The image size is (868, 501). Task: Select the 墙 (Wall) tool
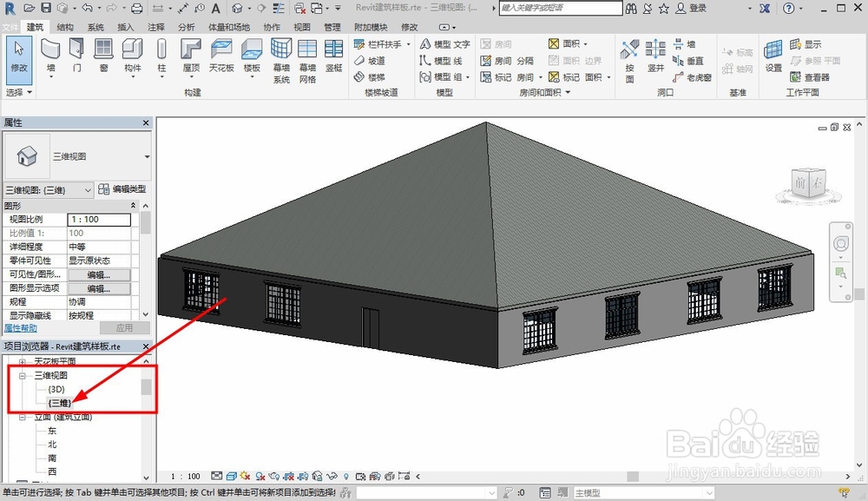pyautogui.click(x=50, y=57)
